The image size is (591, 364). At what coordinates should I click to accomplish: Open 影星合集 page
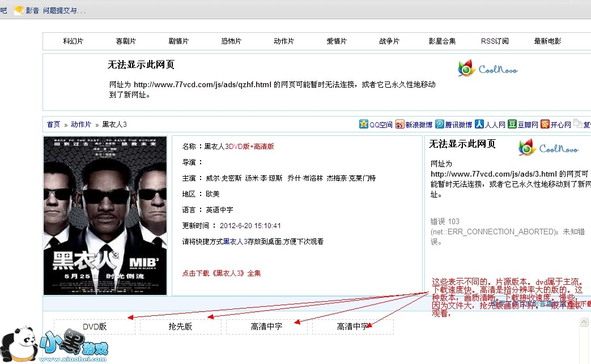(442, 41)
